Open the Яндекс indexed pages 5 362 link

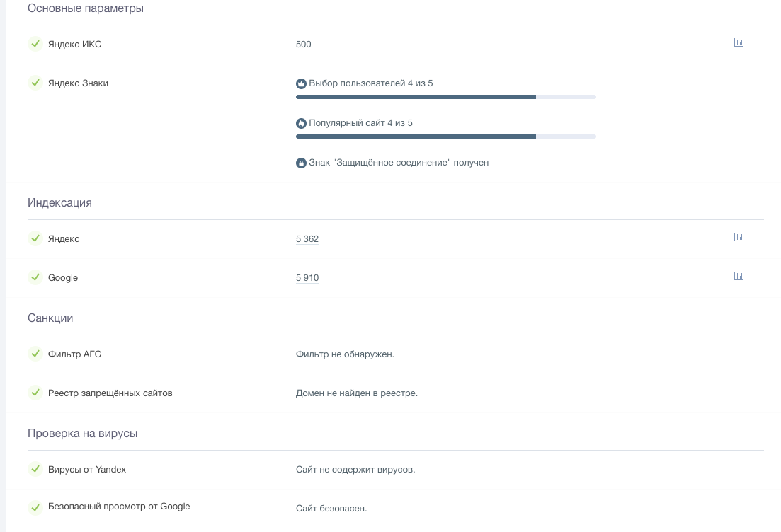307,239
